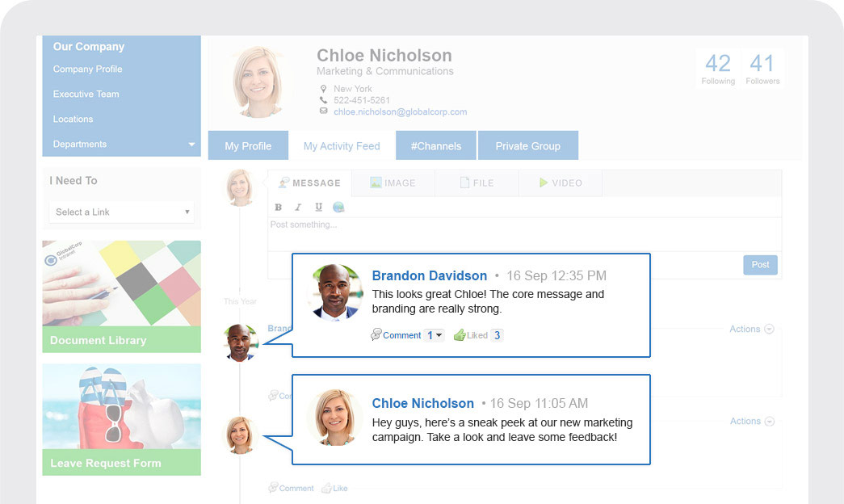
Task: Open the Private Group tab
Action: click(x=528, y=145)
